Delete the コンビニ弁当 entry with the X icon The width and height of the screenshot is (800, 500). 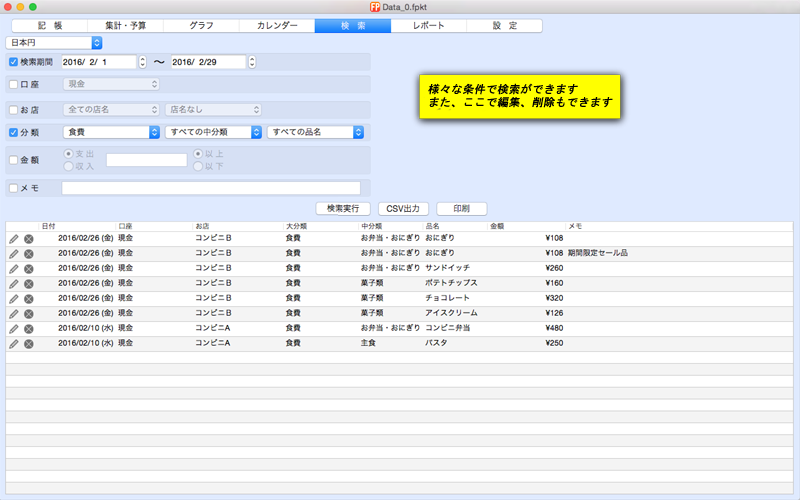pyautogui.click(x=29, y=328)
